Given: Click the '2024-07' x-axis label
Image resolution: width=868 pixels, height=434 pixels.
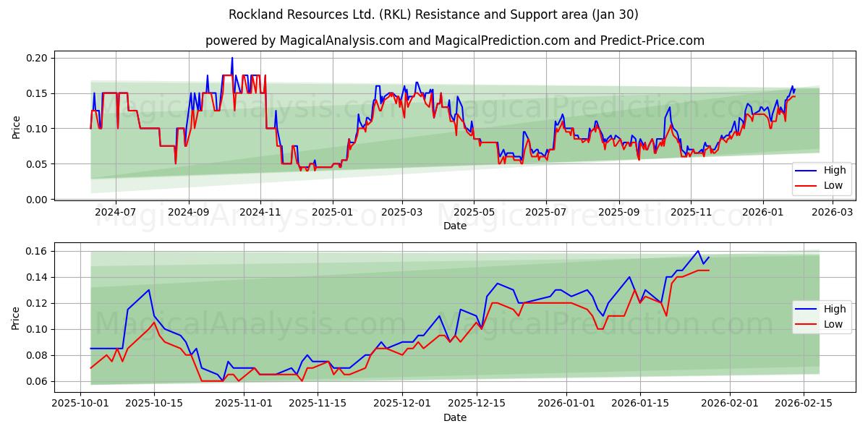Looking at the screenshot, I should [116, 213].
